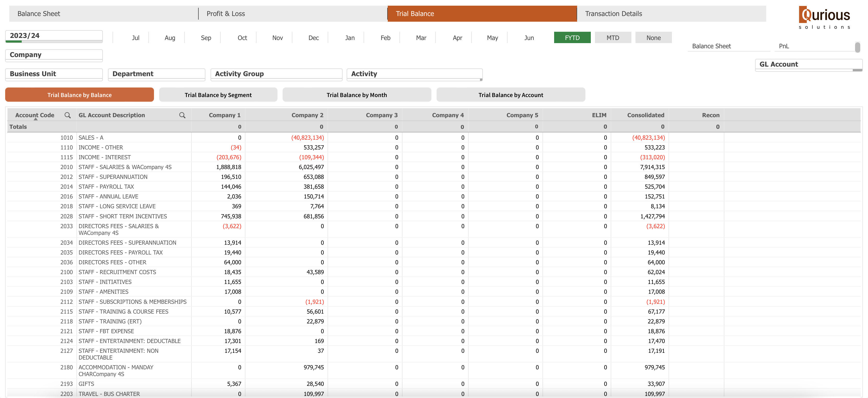Filter by the month Jun
The width and height of the screenshot is (868, 398).
(529, 38)
